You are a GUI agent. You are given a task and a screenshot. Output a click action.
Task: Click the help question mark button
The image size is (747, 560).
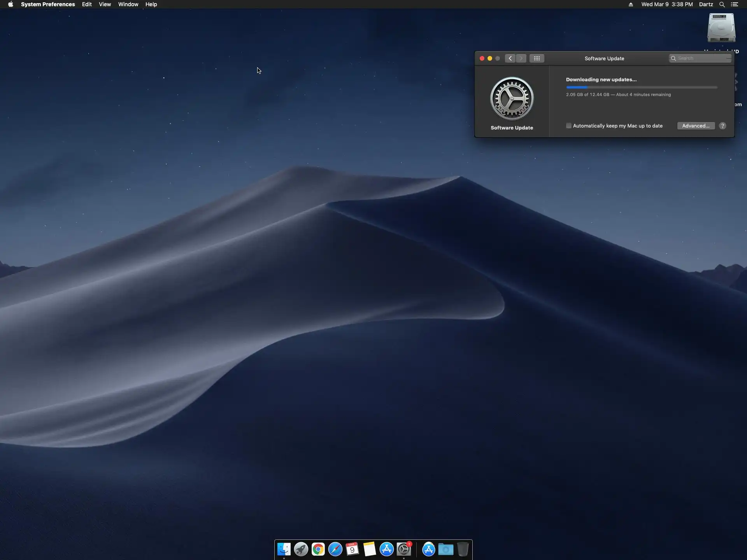[x=722, y=126]
